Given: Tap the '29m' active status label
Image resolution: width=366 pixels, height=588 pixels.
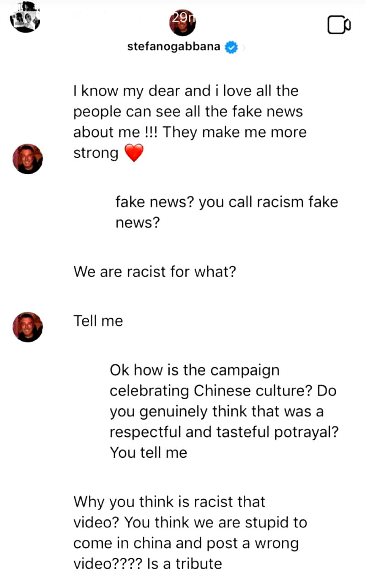Looking at the screenshot, I should tap(183, 18).
